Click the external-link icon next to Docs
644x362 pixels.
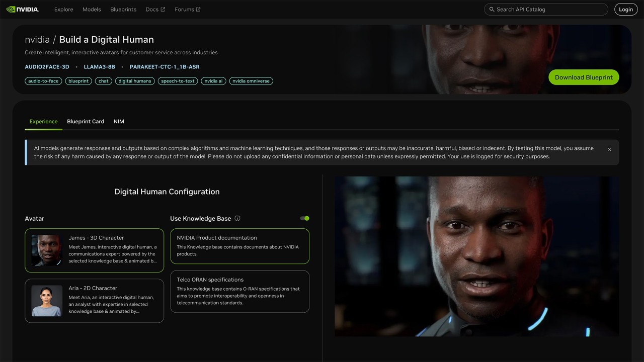point(162,9)
